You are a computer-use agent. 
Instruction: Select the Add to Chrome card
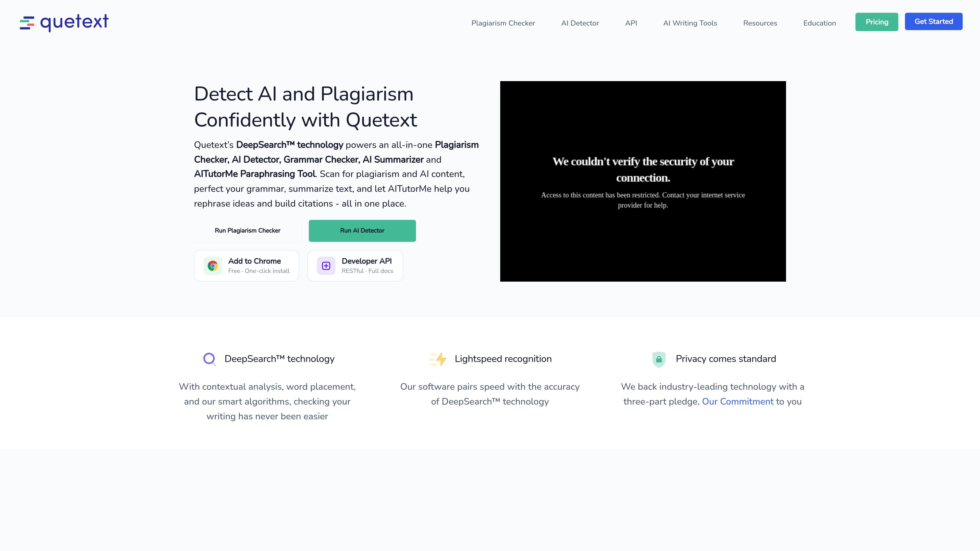pos(247,266)
